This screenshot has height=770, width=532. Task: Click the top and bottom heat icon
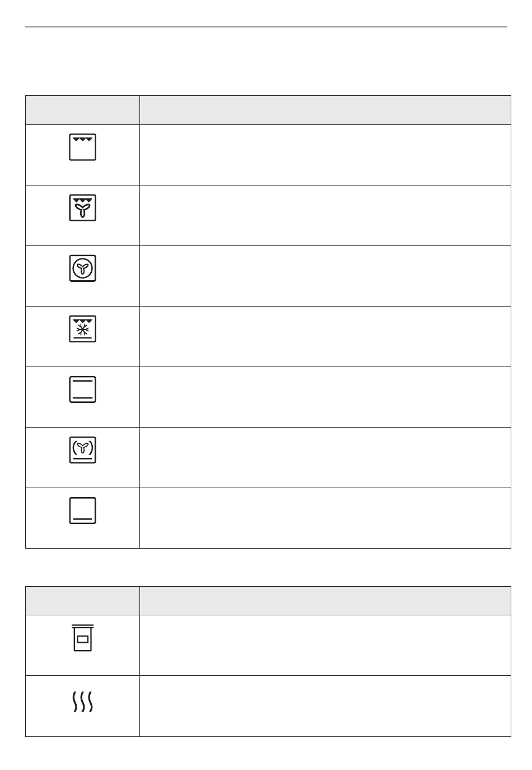click(83, 389)
